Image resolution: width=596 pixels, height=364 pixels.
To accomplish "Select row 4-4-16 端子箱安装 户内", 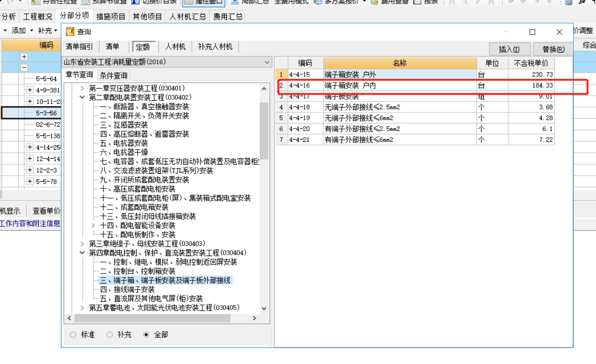I will coord(414,86).
